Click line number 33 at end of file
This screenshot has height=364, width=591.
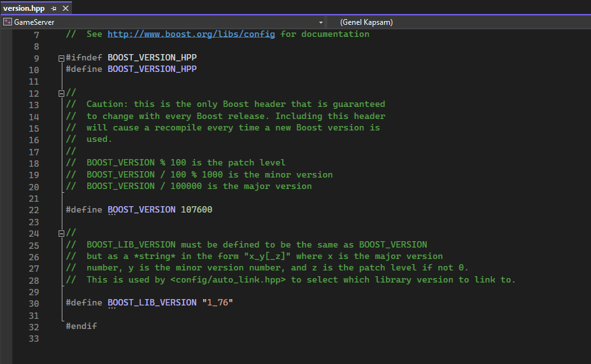point(34,339)
